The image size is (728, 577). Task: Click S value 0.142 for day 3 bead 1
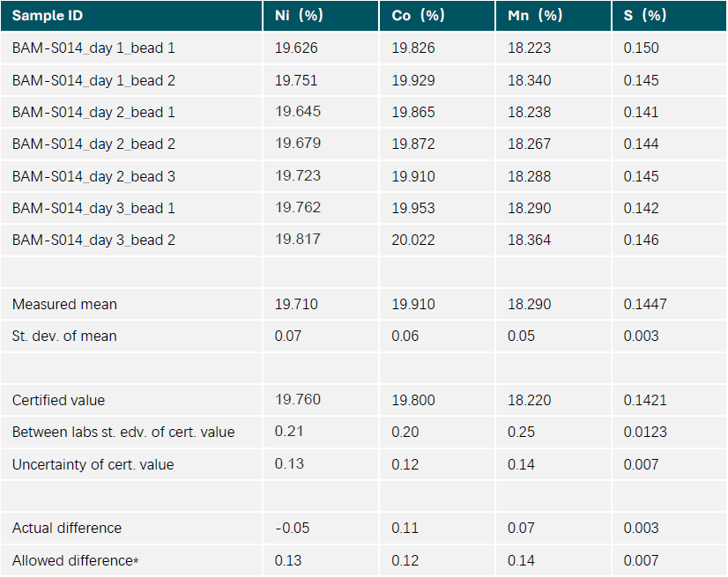(641, 208)
